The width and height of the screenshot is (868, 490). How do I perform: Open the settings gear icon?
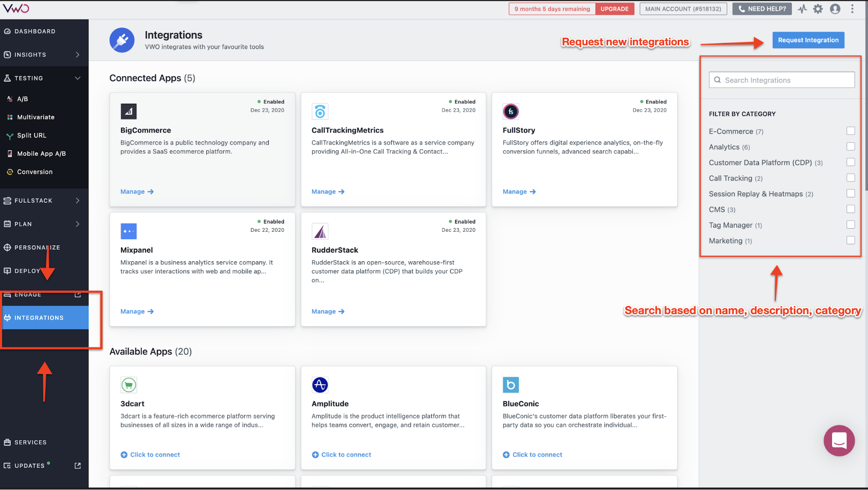coord(818,9)
